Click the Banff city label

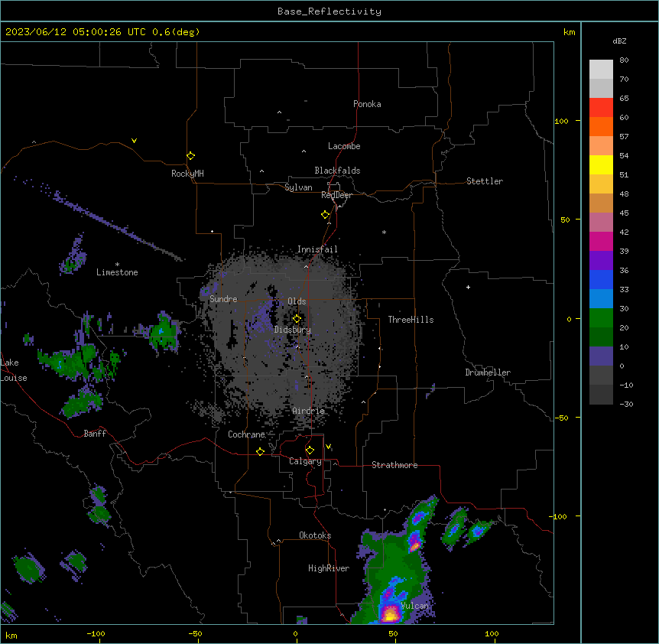click(95, 434)
